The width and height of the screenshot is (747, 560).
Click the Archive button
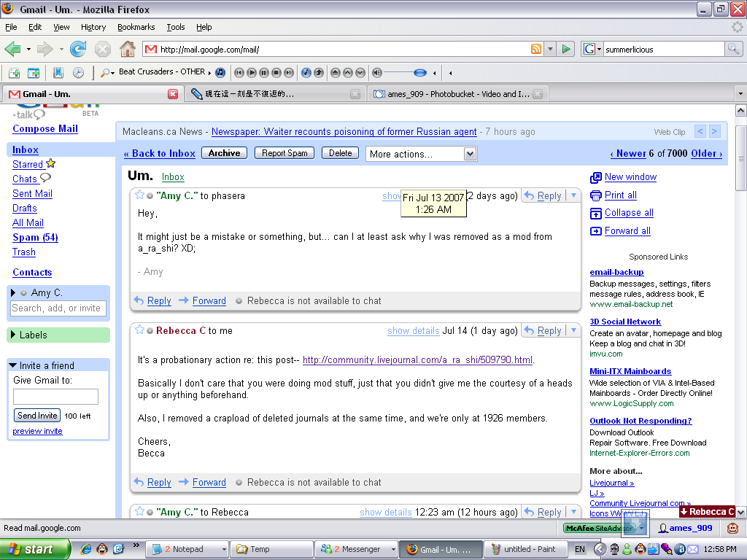(224, 153)
